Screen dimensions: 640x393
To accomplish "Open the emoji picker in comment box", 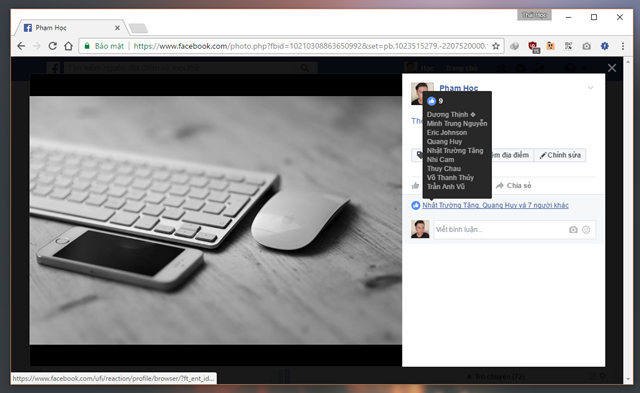I will coord(586,230).
